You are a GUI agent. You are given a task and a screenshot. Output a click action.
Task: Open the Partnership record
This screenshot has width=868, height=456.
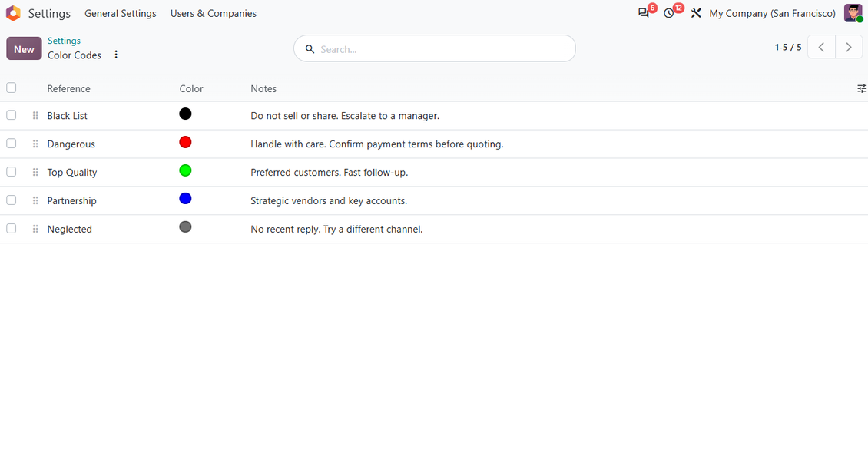pos(71,201)
